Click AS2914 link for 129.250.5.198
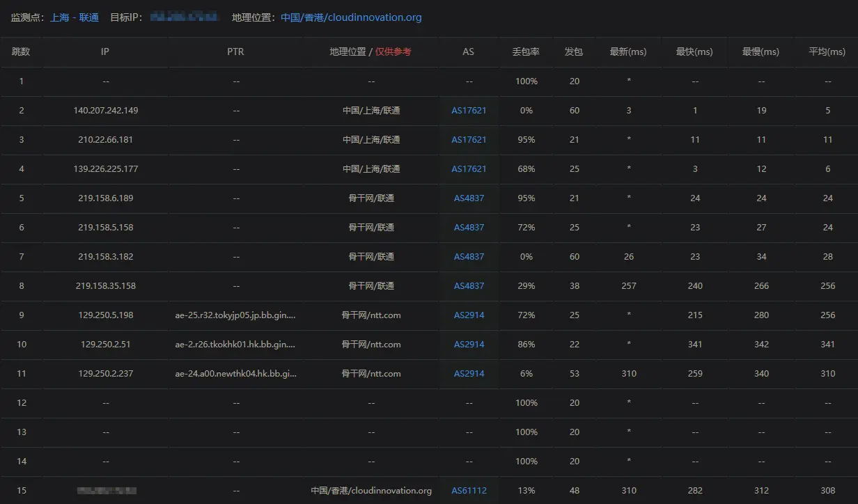858x504 pixels. coord(469,315)
